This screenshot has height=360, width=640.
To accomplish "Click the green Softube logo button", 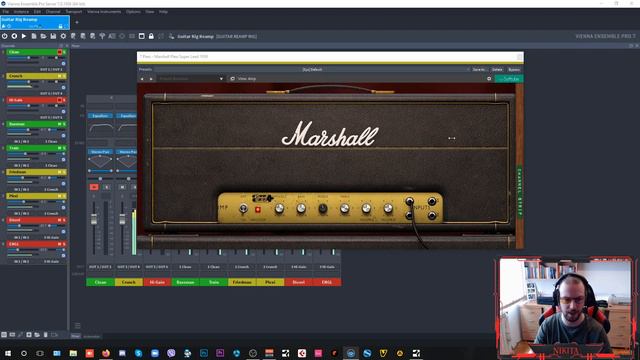I will (x=509, y=79).
